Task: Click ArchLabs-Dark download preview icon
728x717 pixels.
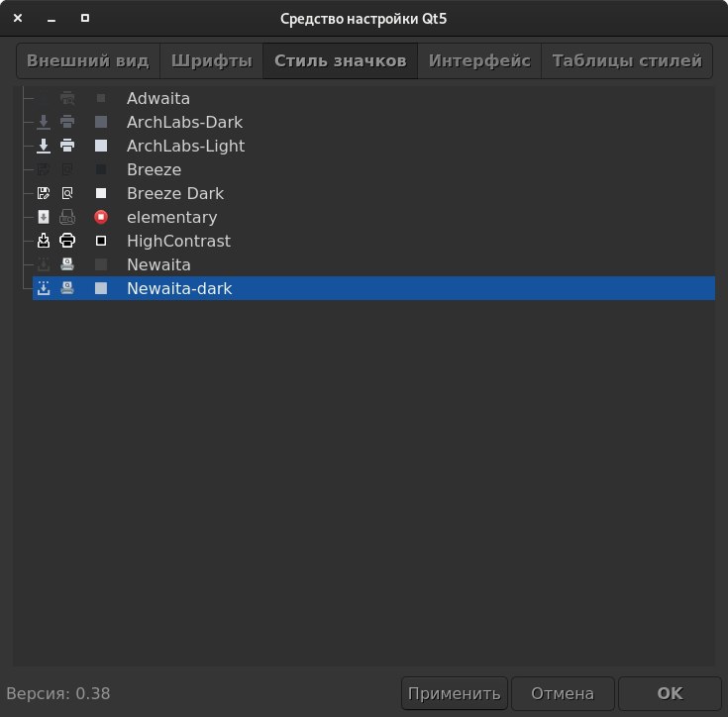Action: click(44, 122)
